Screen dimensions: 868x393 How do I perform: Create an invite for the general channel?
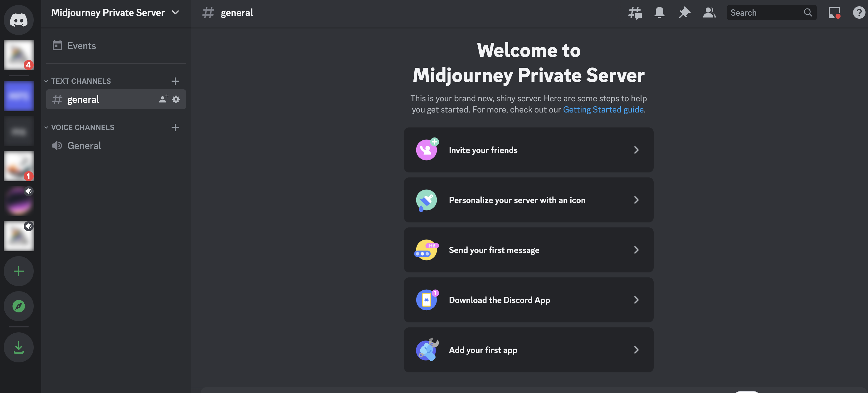tap(163, 99)
